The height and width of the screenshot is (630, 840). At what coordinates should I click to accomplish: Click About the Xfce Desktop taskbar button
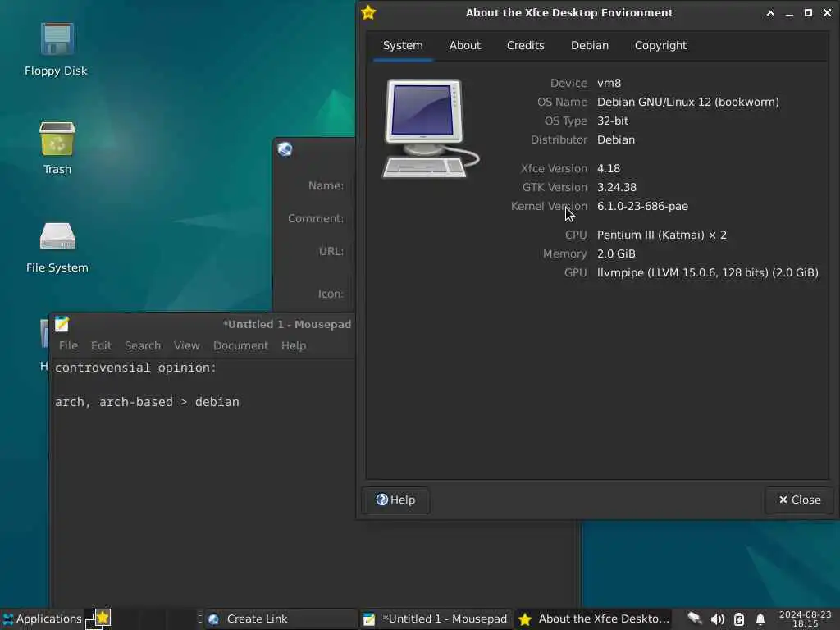(594, 619)
